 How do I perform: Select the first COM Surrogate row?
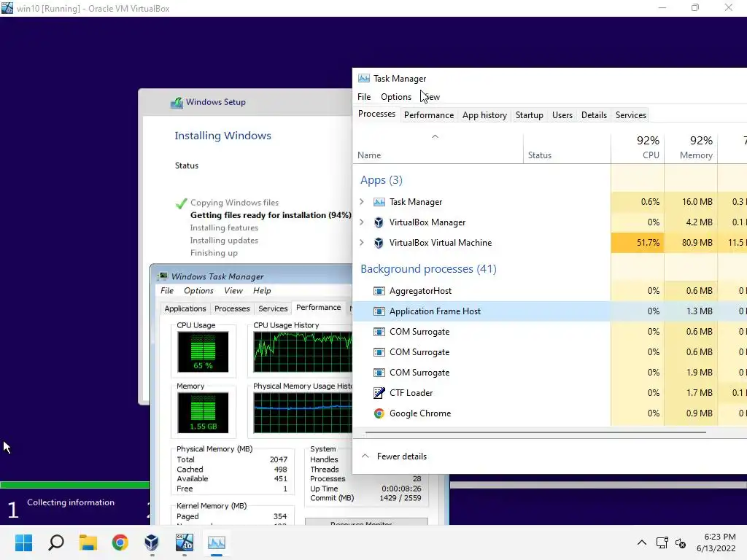[x=550, y=332]
